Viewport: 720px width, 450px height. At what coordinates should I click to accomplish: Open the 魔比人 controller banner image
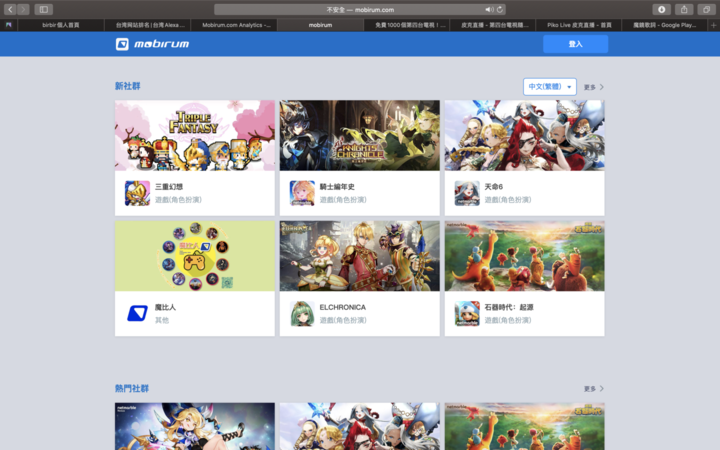pyautogui.click(x=195, y=256)
